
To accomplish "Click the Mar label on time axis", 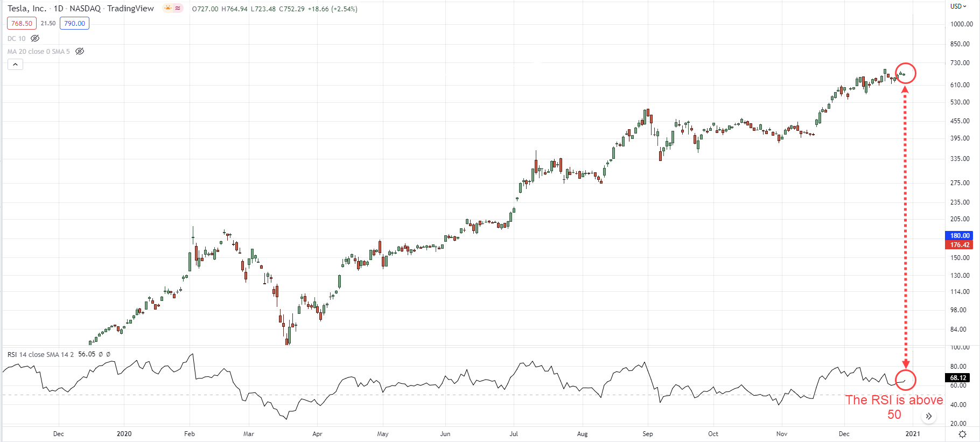I will 249,434.
